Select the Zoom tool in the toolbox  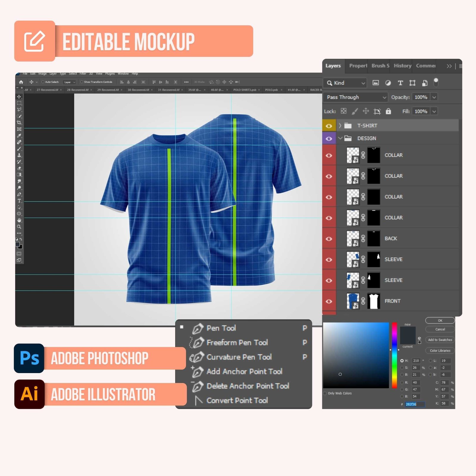pos(19,227)
